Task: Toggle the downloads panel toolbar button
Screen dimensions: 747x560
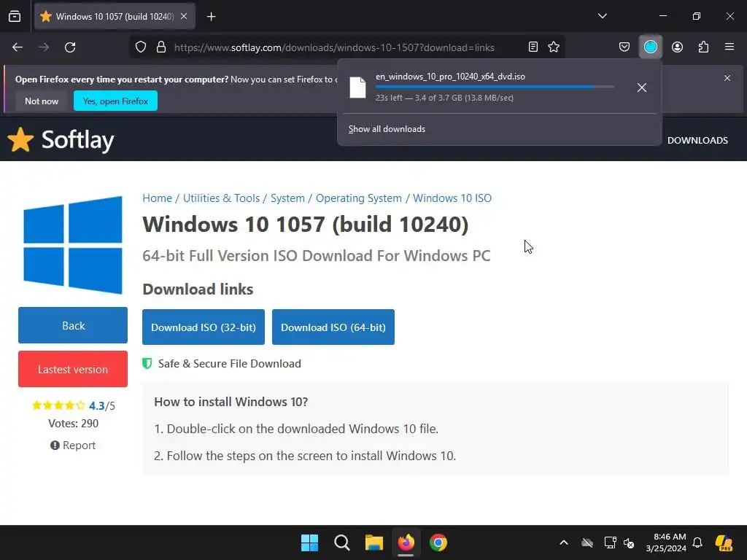Action: coord(650,47)
